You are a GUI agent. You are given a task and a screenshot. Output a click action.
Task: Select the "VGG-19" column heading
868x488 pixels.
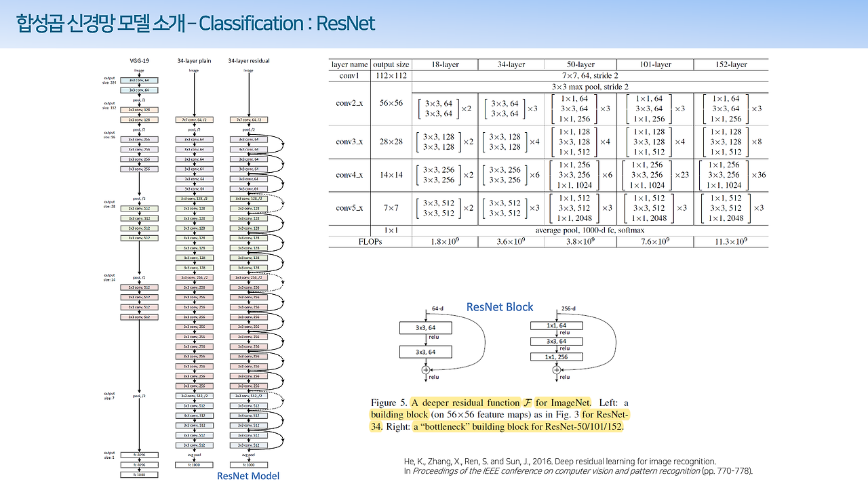(x=139, y=61)
